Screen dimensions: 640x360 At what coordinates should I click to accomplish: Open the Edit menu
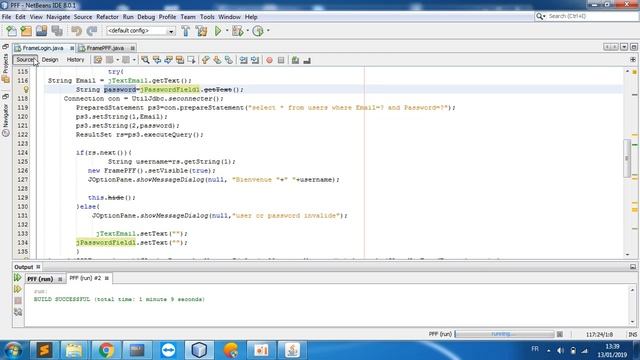20,17
